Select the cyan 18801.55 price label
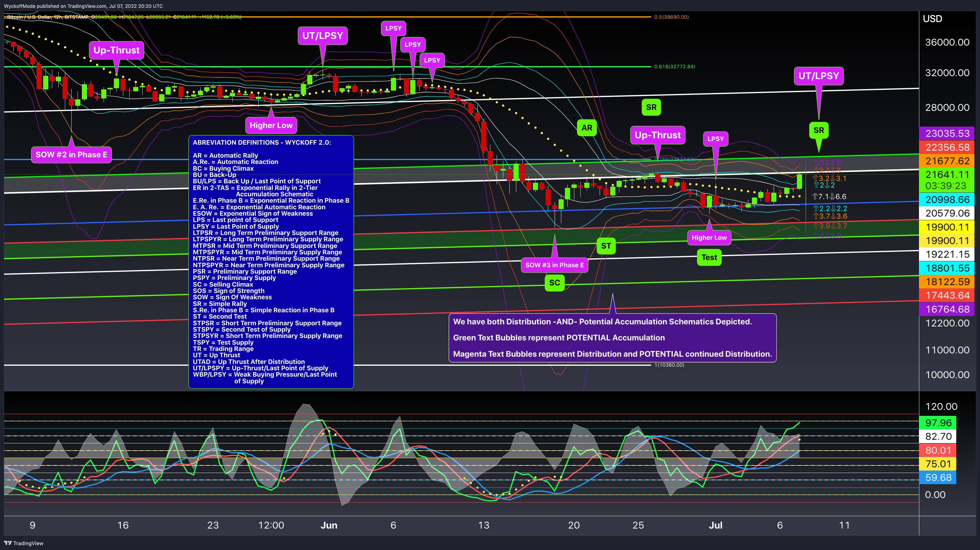Viewport: 980px width, 550px height. point(947,268)
